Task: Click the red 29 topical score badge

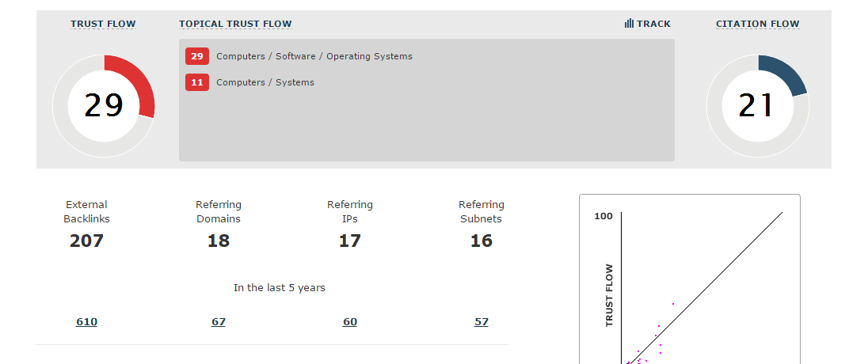Action: click(197, 56)
